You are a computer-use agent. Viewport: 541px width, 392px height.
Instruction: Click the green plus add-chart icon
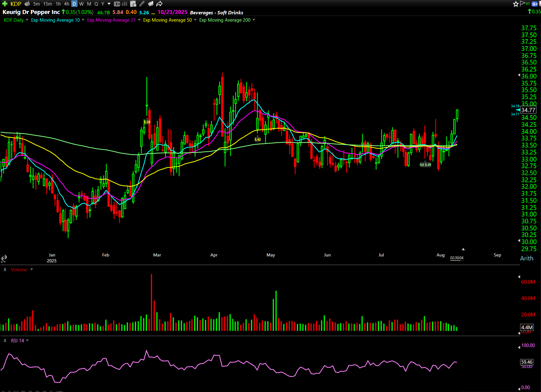(5, 4)
